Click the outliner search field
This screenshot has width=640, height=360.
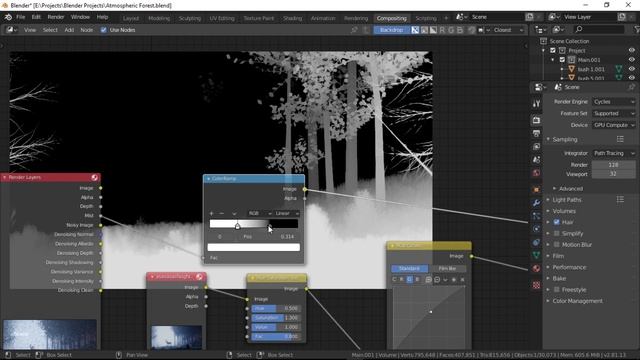pos(598,29)
